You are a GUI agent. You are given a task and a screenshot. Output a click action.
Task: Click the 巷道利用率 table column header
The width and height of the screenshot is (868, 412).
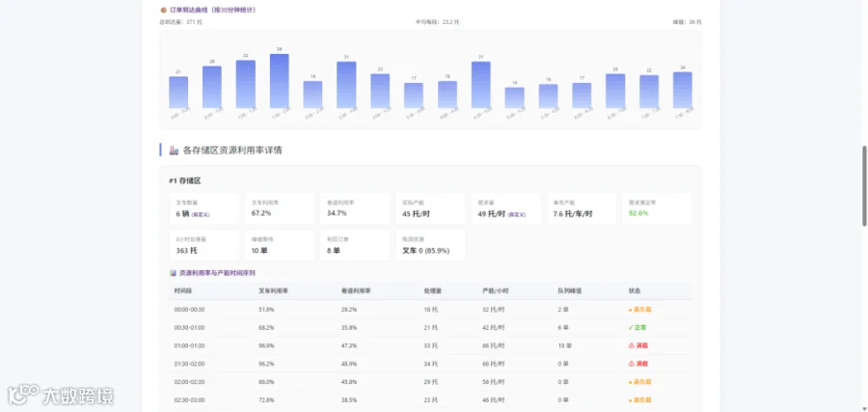coord(356,290)
